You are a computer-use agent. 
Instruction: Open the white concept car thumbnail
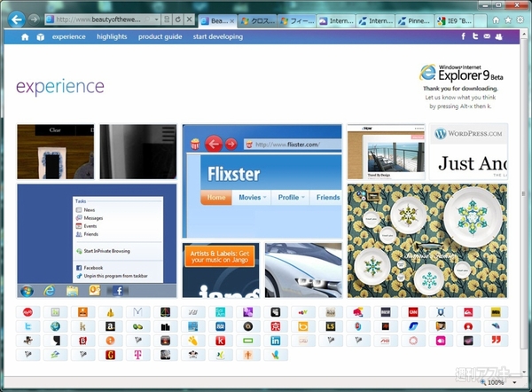point(303,270)
